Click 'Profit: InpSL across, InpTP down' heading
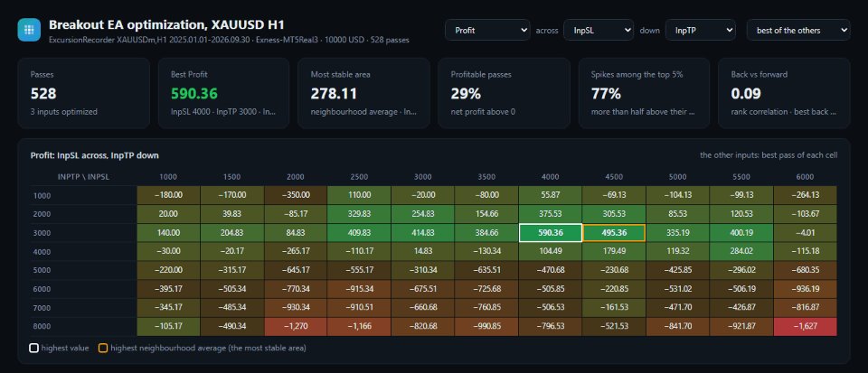This screenshot has width=868, height=373. 95,155
